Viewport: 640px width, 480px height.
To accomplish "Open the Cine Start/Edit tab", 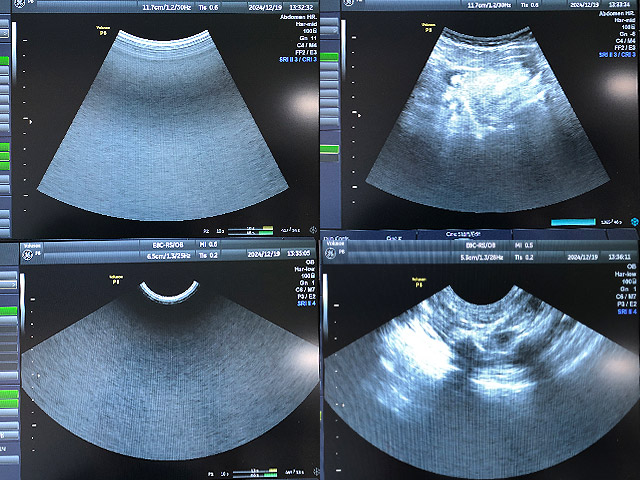I will click(x=463, y=234).
